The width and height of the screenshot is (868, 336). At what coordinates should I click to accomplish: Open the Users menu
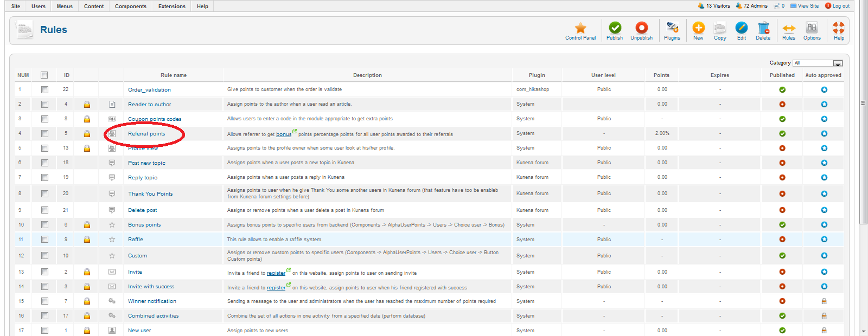pyautogui.click(x=39, y=7)
